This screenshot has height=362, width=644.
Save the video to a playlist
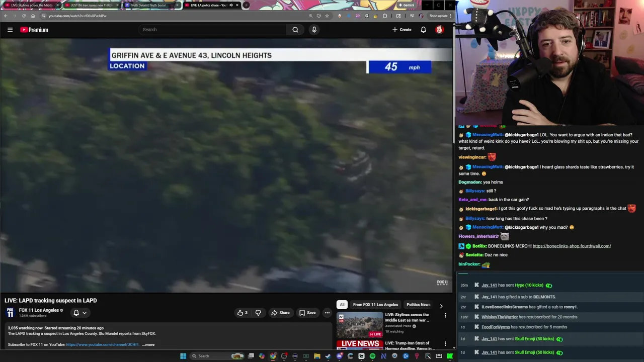click(x=307, y=313)
